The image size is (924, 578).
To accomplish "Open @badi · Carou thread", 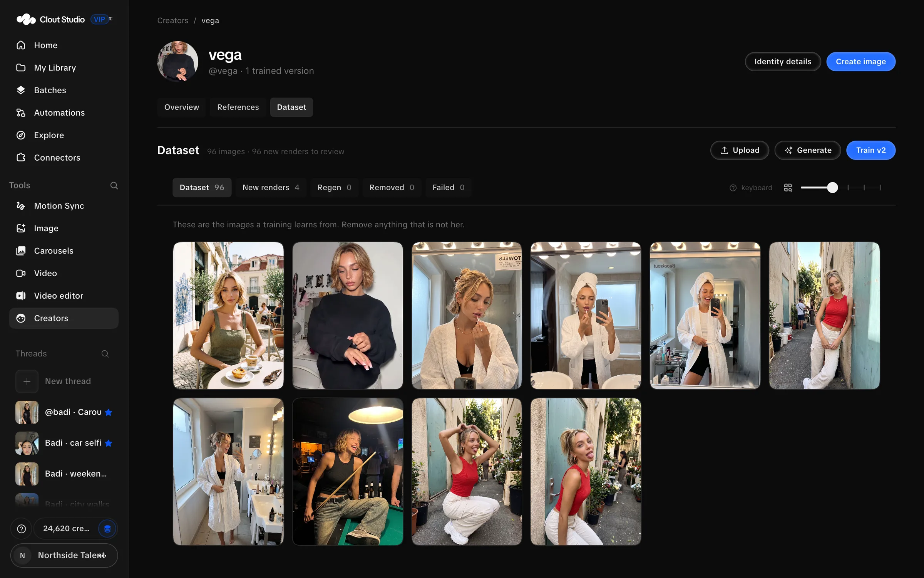I will click(64, 412).
